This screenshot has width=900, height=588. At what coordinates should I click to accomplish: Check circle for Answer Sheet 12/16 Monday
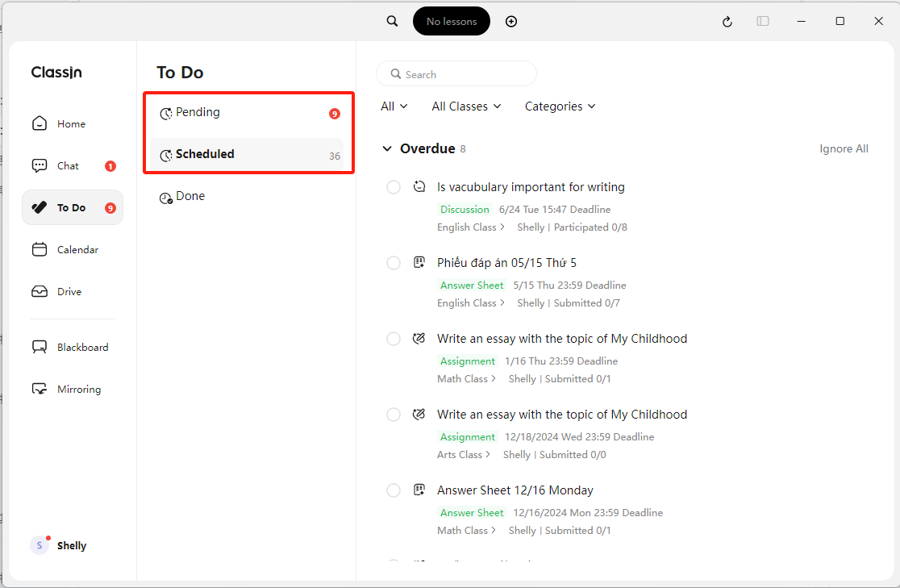394,490
